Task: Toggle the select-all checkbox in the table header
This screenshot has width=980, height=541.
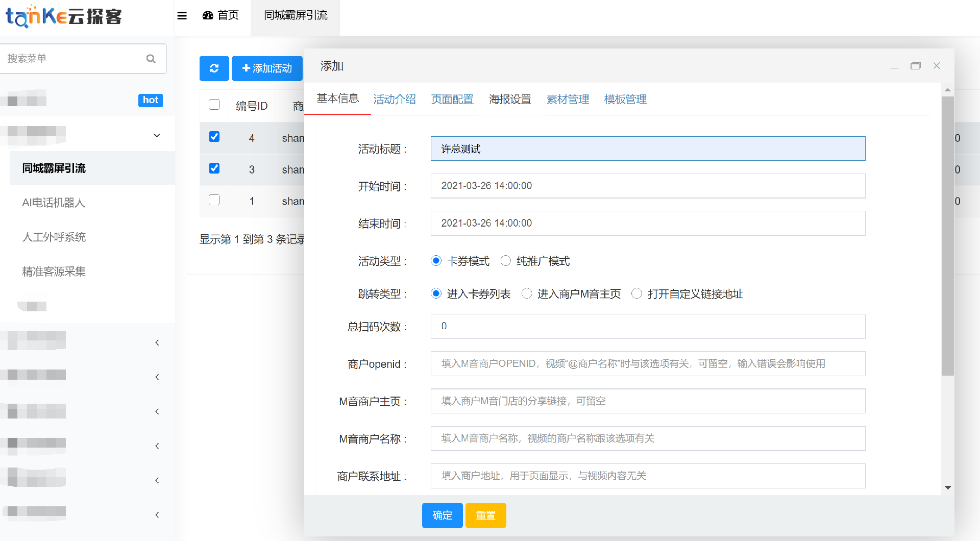Action: [214, 105]
